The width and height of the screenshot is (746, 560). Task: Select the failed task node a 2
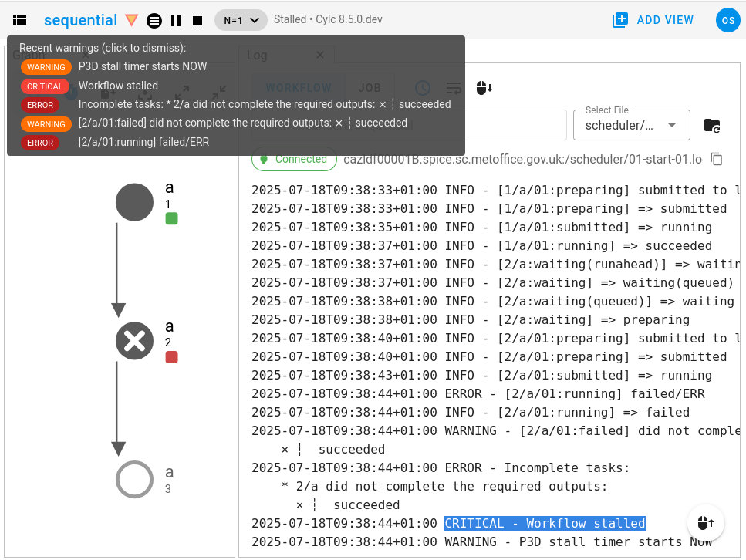pos(134,341)
